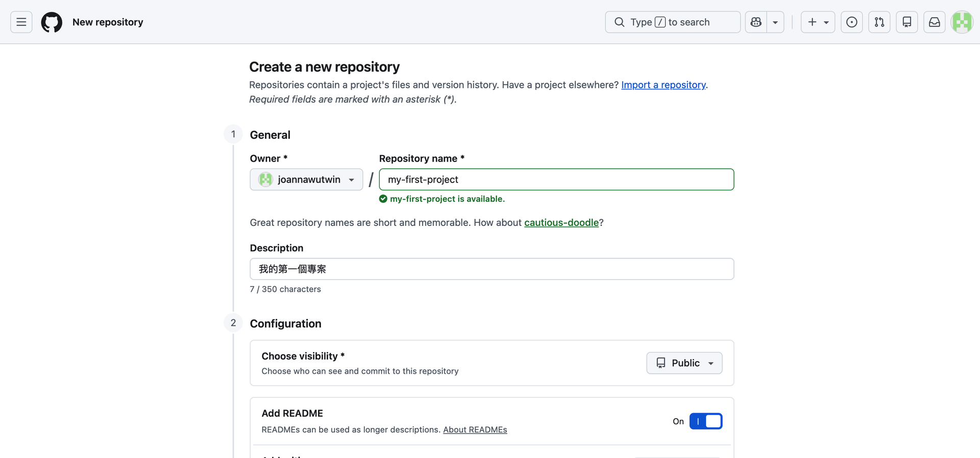Click the 'Configuration' section heading
The height and width of the screenshot is (458, 980).
tap(286, 323)
